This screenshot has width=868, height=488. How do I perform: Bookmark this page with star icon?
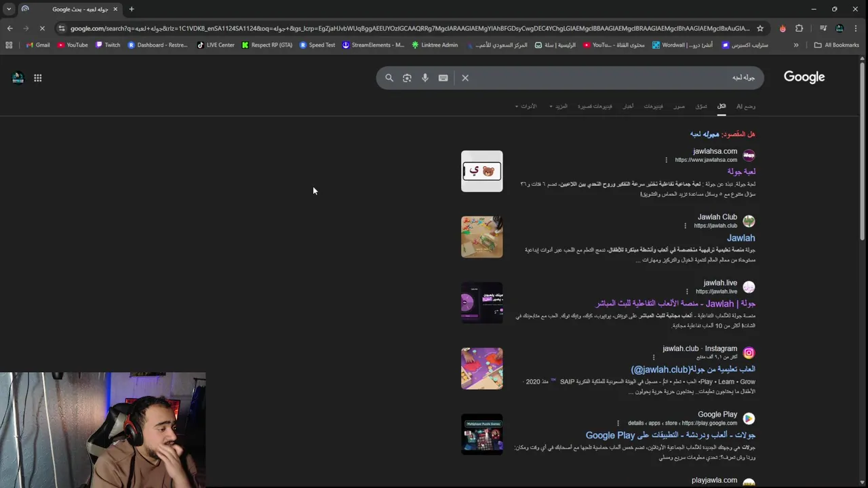click(760, 28)
